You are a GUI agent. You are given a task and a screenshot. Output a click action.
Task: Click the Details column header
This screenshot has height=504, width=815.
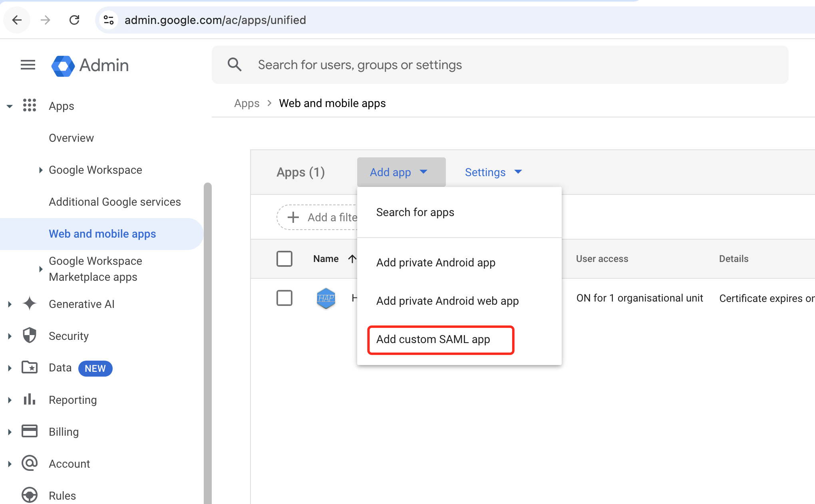(733, 259)
